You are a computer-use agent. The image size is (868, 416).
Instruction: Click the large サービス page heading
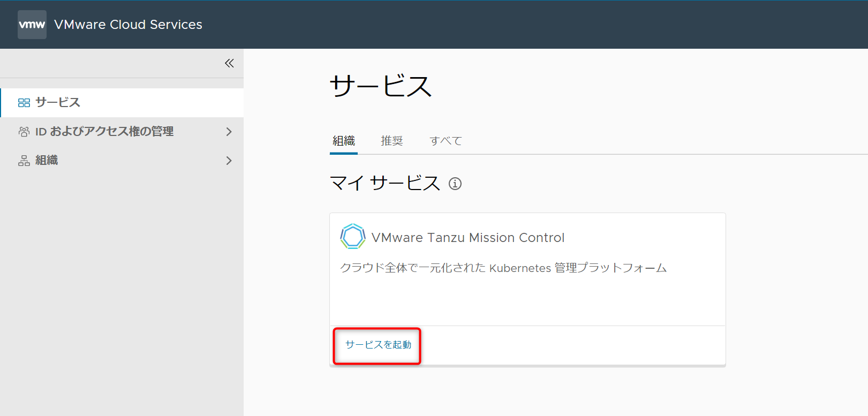[x=381, y=86]
